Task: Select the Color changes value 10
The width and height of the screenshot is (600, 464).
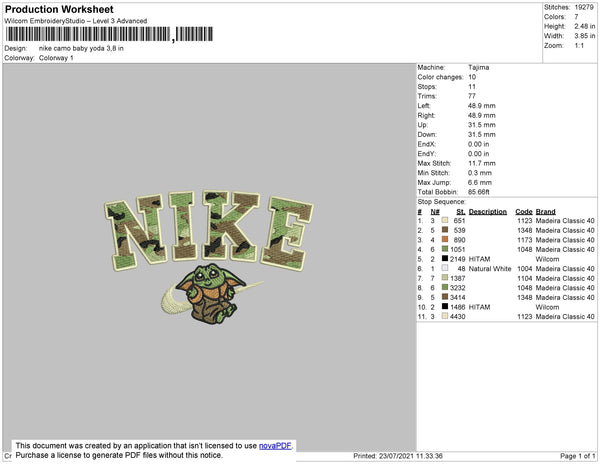Action: pyautogui.click(x=472, y=77)
